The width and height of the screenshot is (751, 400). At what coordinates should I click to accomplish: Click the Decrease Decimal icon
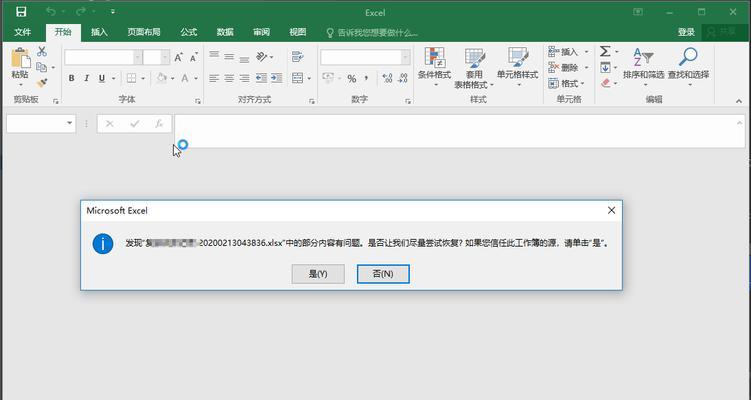(x=403, y=78)
